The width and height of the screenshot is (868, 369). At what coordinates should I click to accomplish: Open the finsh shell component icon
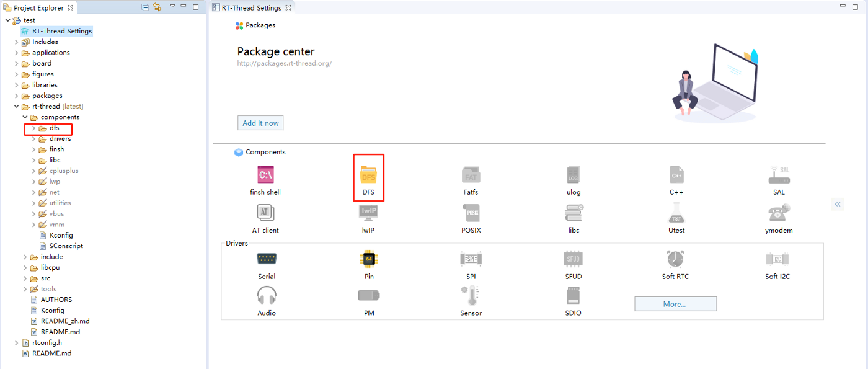point(265,174)
